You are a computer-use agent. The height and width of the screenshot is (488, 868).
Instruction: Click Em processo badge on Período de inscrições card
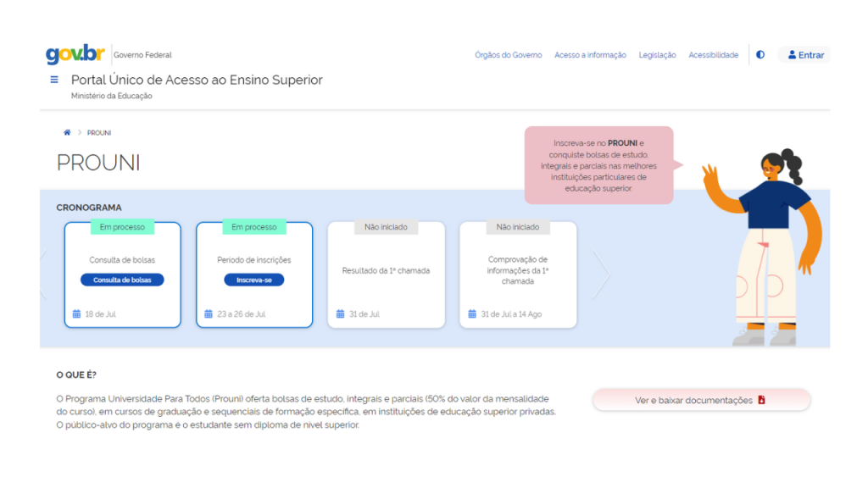[254, 227]
